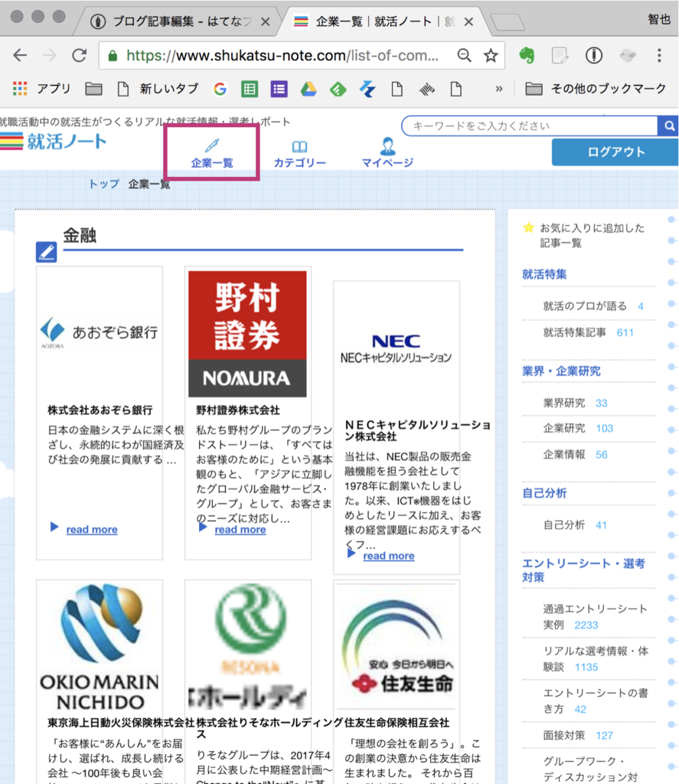Screen dimensions: 679x784
Task: Open お気に入りに追加した記事一覧 link
Action: point(592,236)
